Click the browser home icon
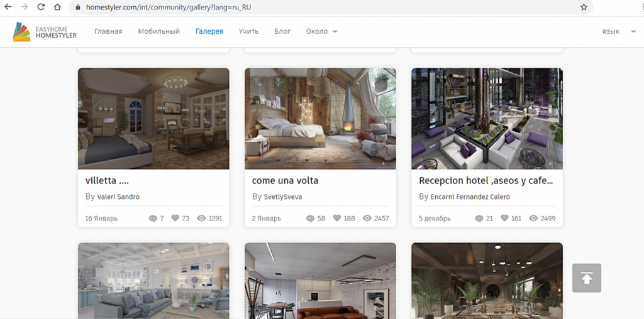Screen dimensions: 644x319 coord(57,8)
